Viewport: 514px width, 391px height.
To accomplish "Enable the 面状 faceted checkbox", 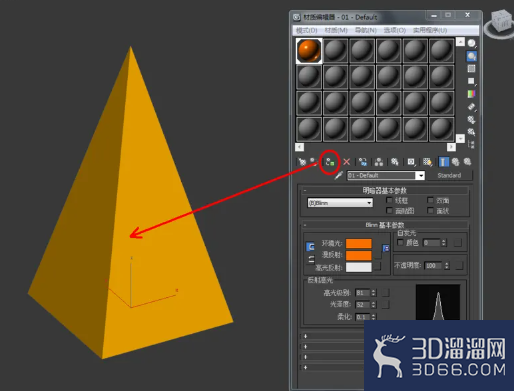I will click(430, 211).
